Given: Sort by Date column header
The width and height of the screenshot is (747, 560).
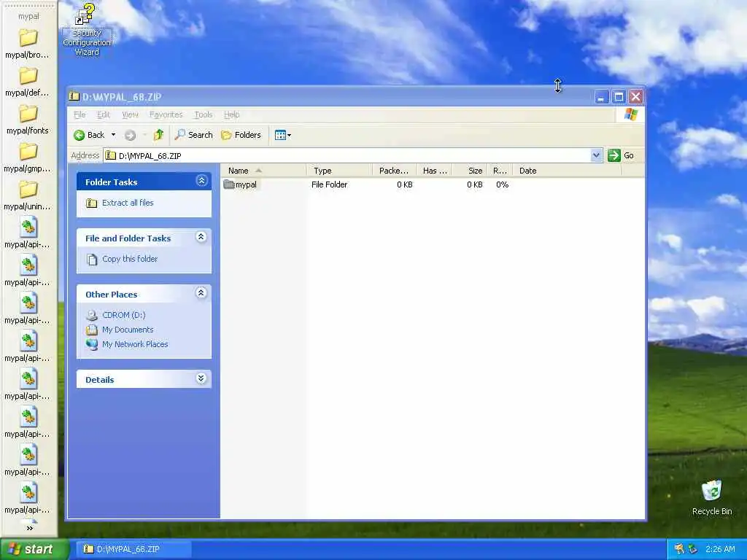Looking at the screenshot, I should pos(568,171).
